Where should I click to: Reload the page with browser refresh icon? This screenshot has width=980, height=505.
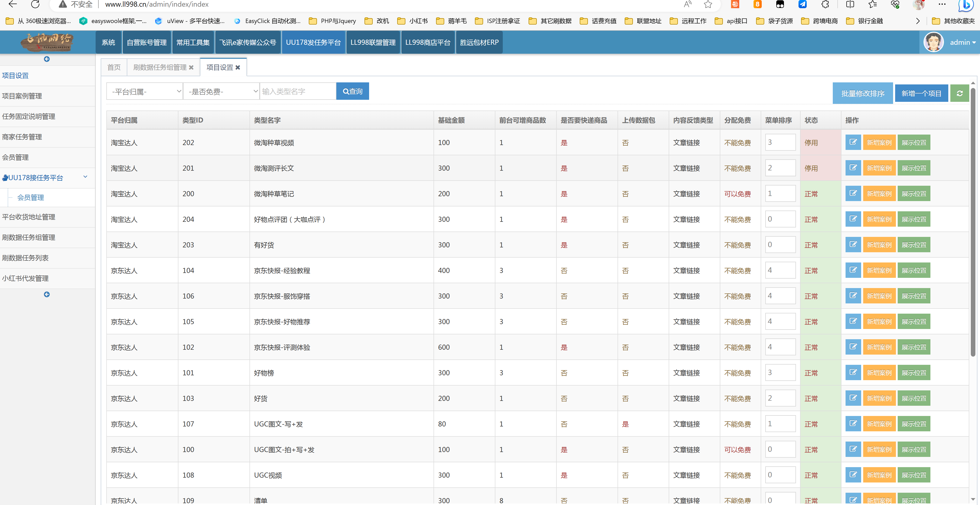35,4
